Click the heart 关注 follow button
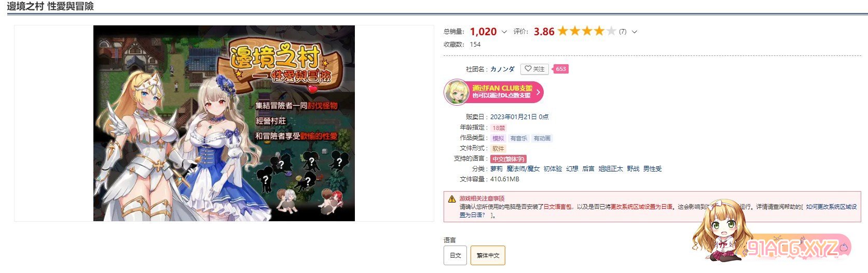The height and width of the screenshot is (273, 868). pyautogui.click(x=534, y=69)
